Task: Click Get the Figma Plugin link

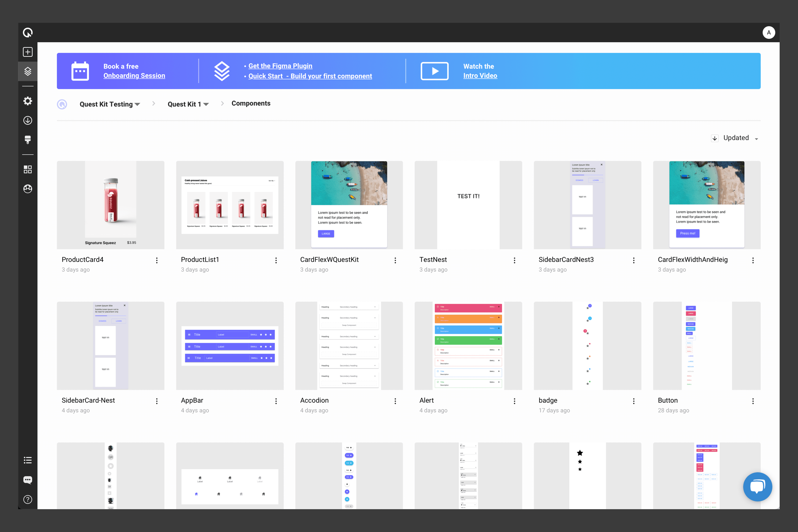Action: pos(280,66)
